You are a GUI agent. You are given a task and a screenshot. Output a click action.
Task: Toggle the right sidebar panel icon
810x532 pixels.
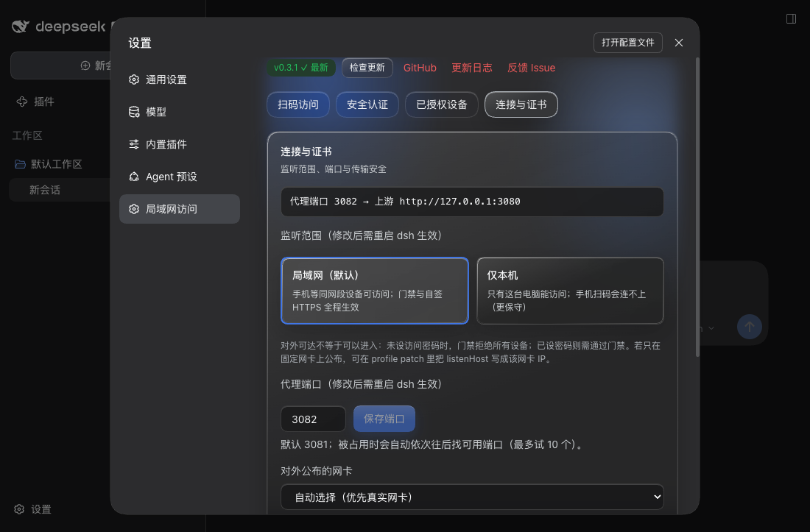[791, 19]
